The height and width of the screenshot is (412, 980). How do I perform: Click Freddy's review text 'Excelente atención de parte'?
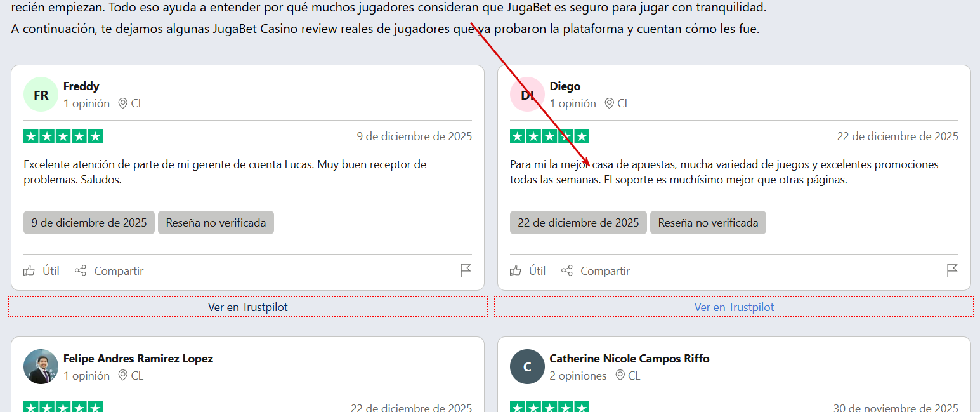[x=225, y=172]
